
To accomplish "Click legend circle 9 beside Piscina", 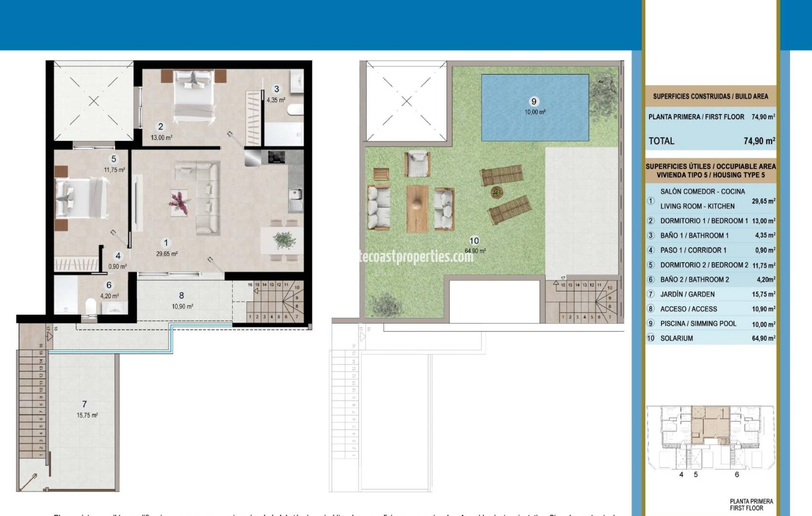I will coord(651,323).
